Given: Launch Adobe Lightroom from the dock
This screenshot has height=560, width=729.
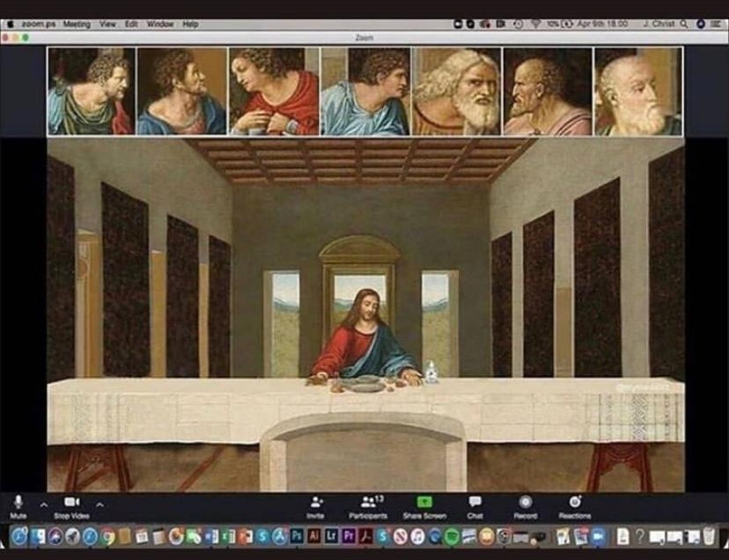Looking at the screenshot, I should click(x=331, y=536).
